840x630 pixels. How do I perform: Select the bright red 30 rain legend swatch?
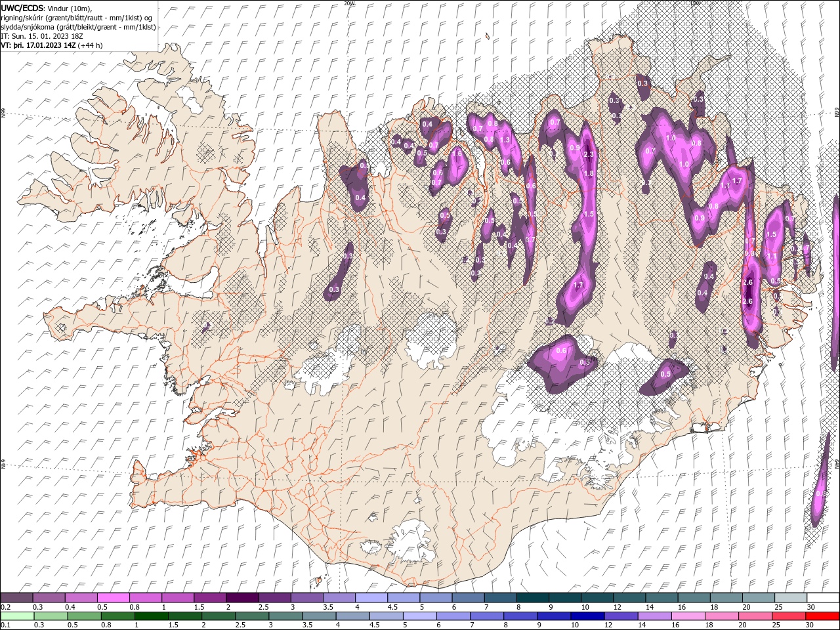point(822,616)
